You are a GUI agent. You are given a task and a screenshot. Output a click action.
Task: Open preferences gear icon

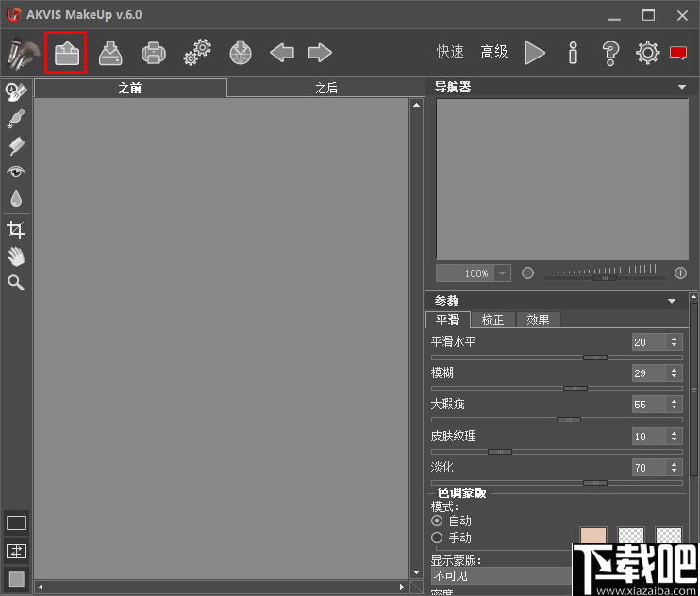[x=647, y=53]
